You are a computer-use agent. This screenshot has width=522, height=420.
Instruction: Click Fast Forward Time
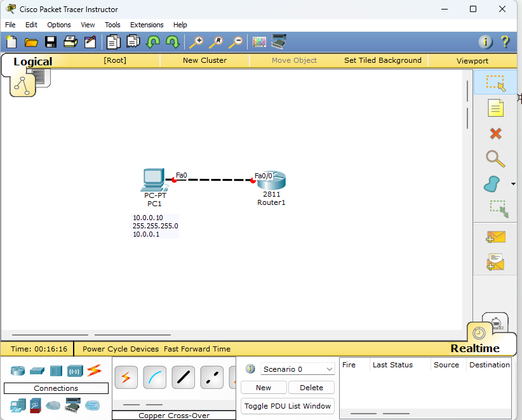pos(197,349)
